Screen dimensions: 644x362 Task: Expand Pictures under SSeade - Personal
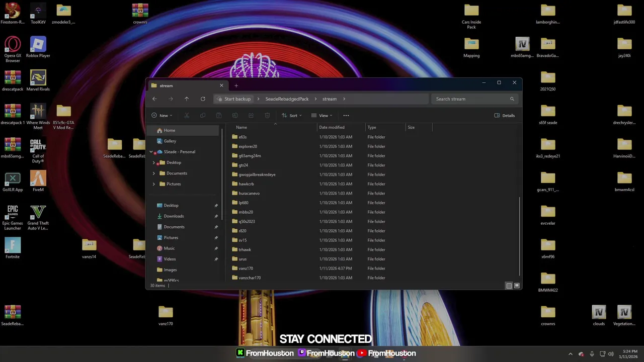click(154, 184)
